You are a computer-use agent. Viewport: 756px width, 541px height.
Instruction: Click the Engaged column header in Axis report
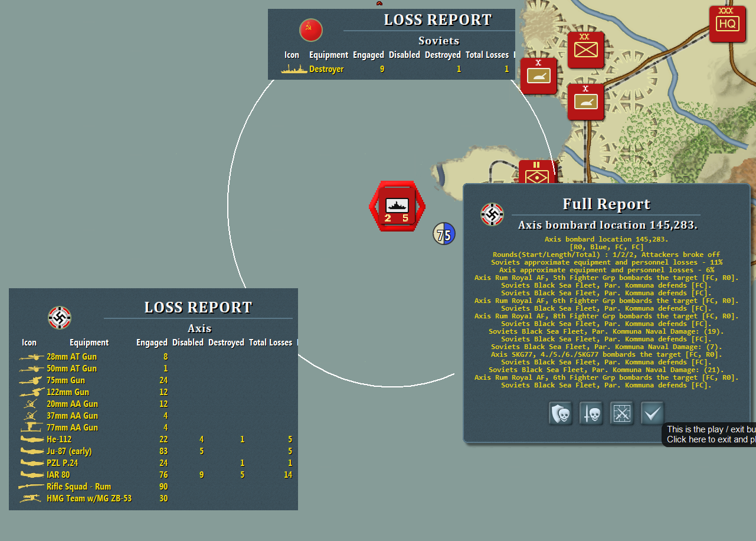152,343
